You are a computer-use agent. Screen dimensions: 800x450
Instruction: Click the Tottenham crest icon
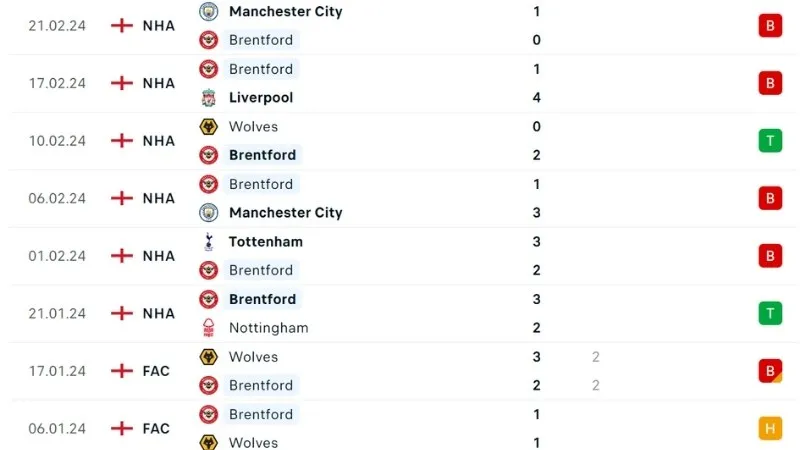pyautogui.click(x=209, y=241)
